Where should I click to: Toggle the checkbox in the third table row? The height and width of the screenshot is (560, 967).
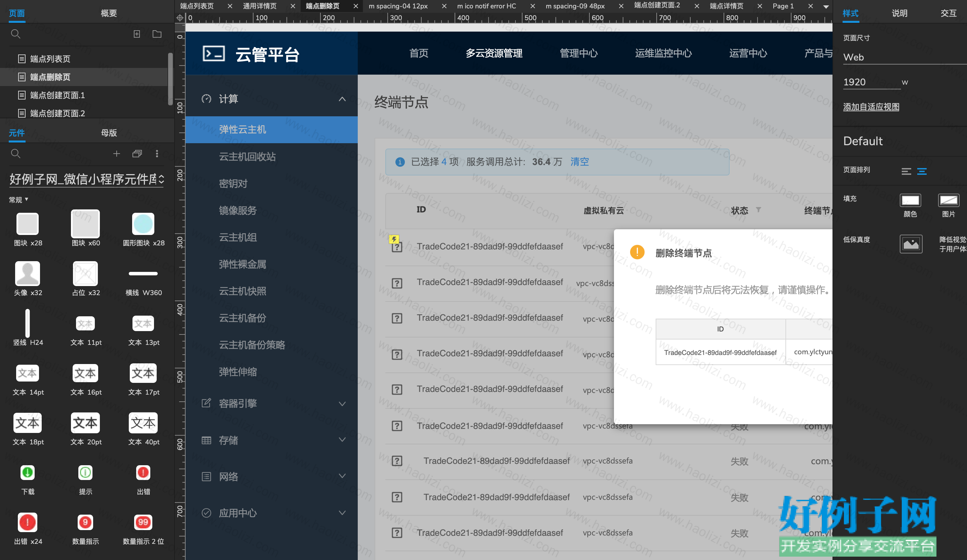[x=397, y=318]
